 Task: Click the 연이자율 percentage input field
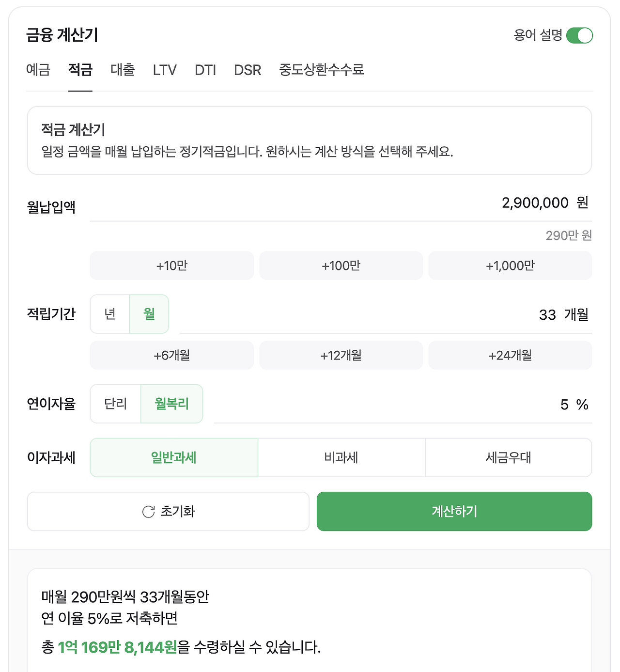(484, 405)
